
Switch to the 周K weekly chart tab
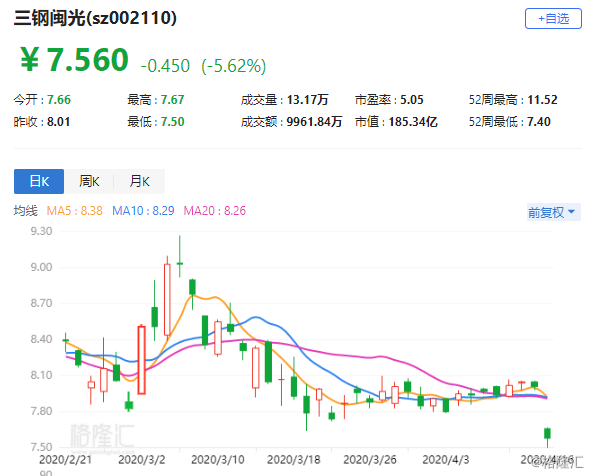click(x=89, y=181)
